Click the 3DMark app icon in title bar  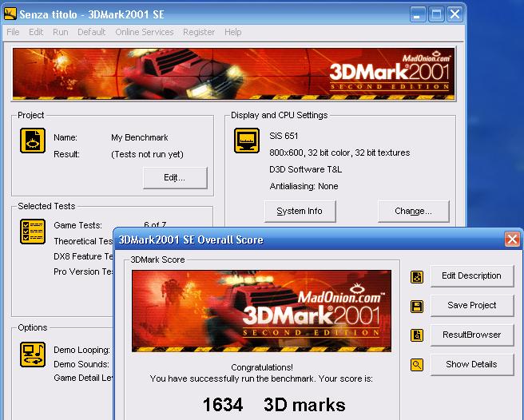[10, 14]
